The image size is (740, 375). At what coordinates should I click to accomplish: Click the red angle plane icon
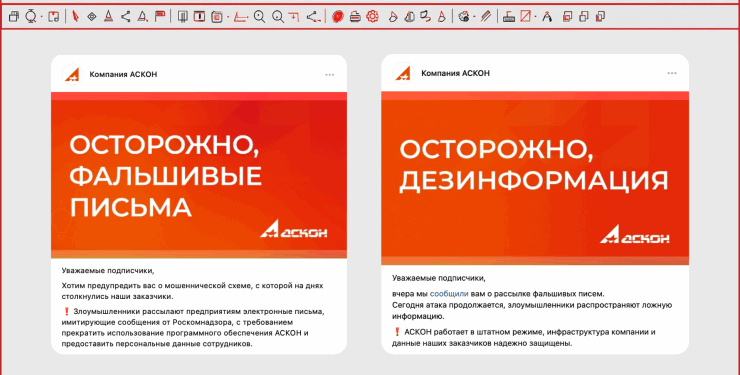[x=241, y=17]
